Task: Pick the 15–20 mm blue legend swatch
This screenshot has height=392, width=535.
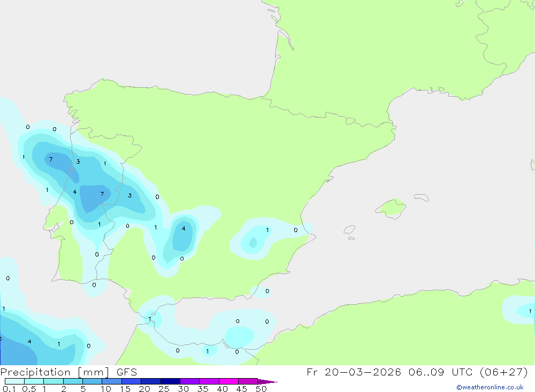Action: [x=131, y=381]
